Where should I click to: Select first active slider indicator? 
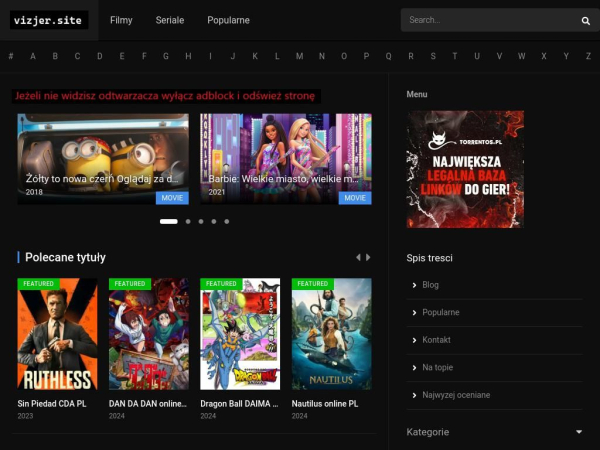[x=169, y=222]
